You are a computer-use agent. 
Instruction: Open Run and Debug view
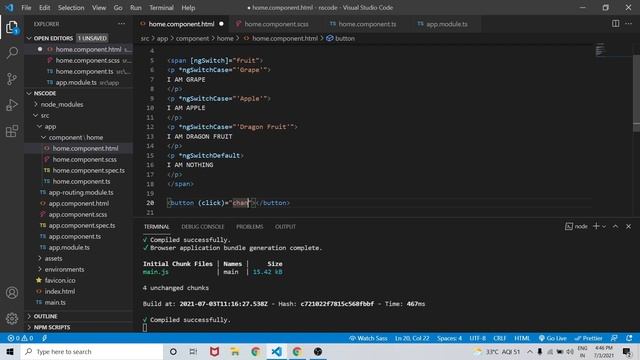(x=12, y=105)
